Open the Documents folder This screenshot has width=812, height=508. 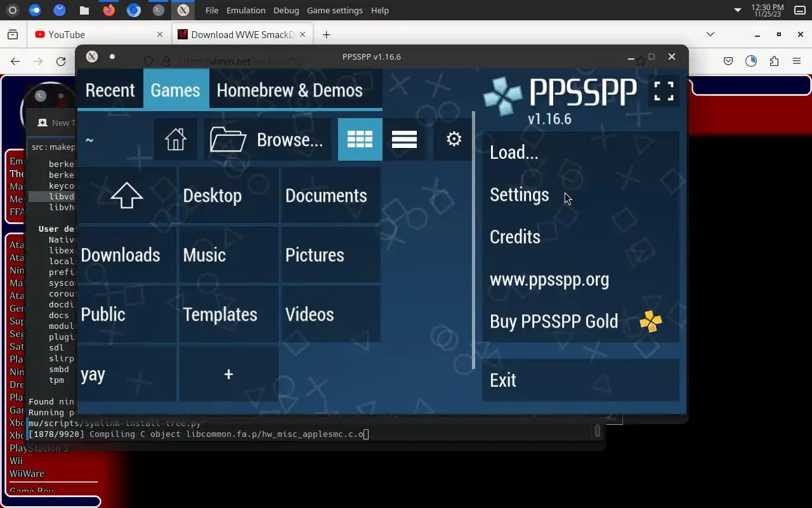(331, 196)
